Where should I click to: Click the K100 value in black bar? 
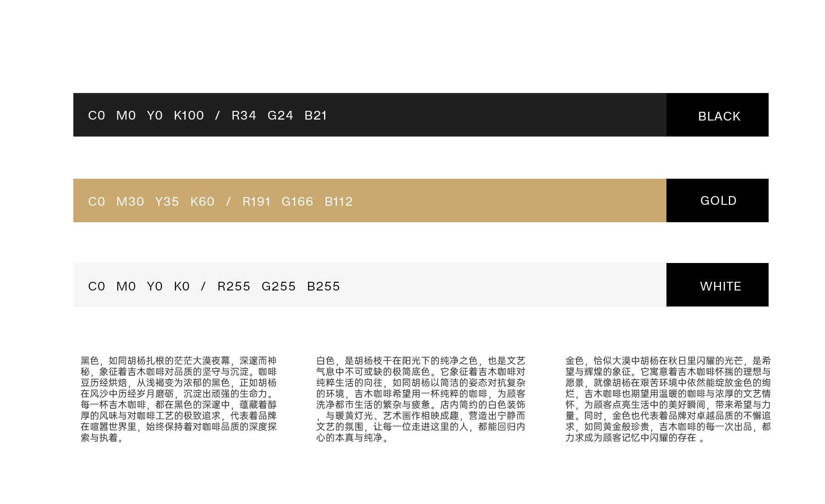coord(189,115)
